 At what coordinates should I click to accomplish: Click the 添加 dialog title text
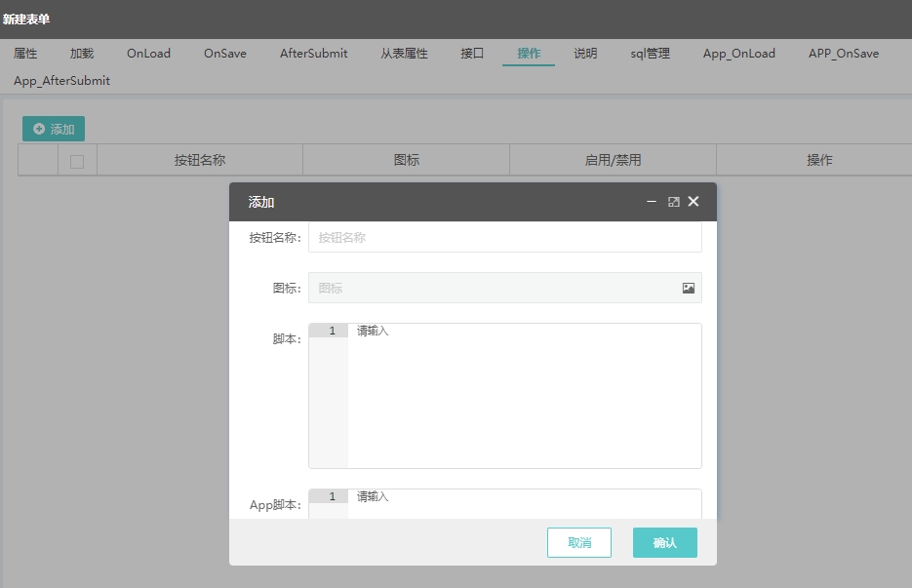point(261,202)
